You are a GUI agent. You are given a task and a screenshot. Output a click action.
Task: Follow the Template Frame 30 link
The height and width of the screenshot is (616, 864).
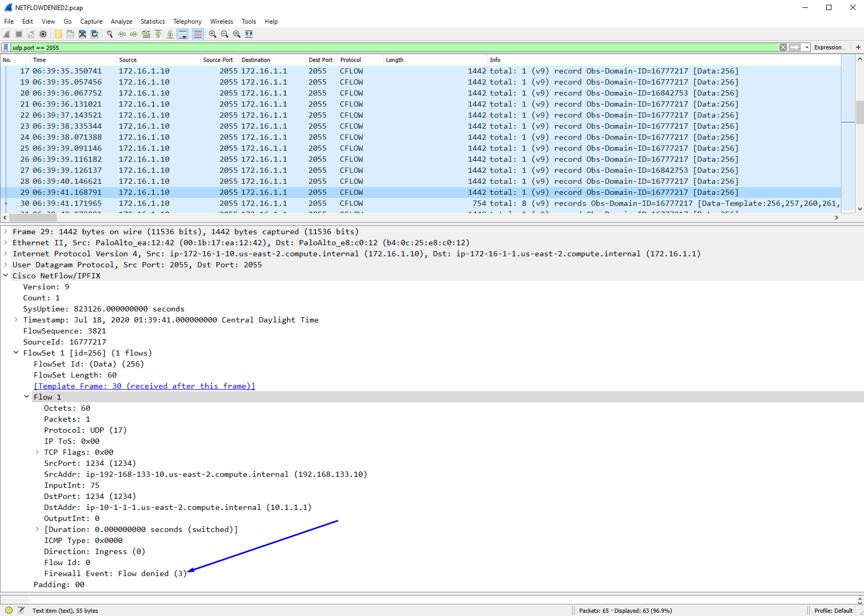(144, 385)
